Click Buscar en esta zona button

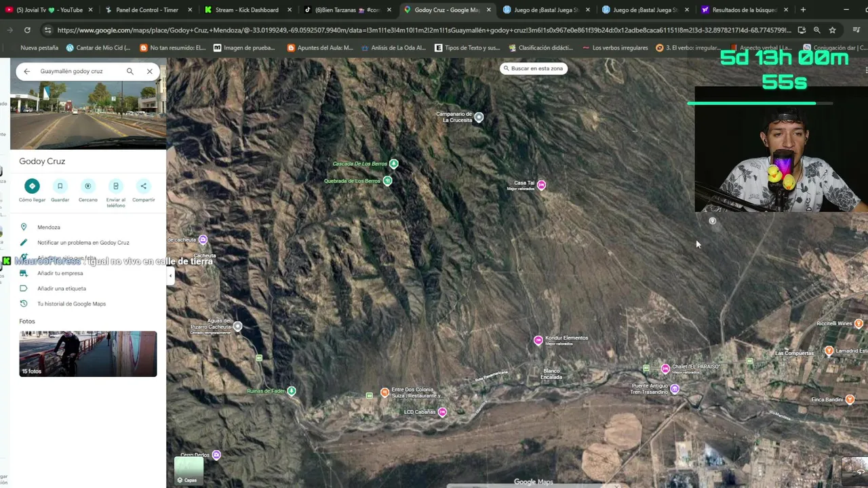point(533,68)
